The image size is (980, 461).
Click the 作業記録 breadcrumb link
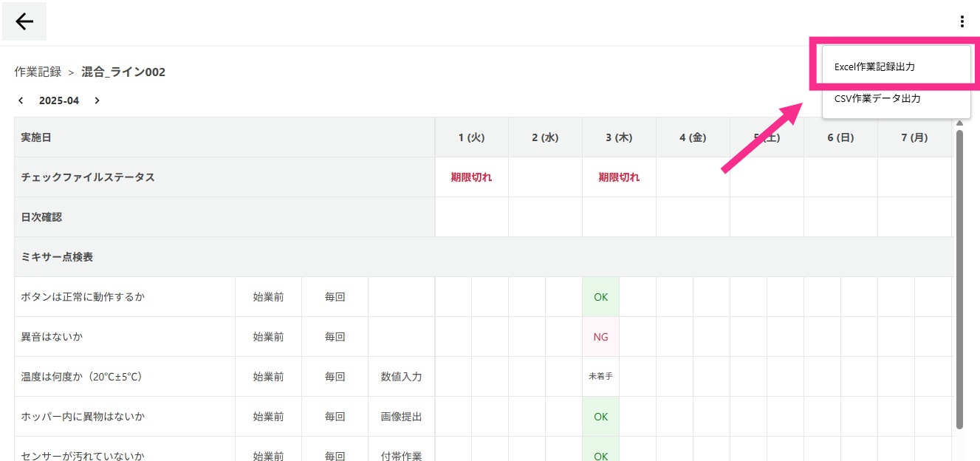38,72
